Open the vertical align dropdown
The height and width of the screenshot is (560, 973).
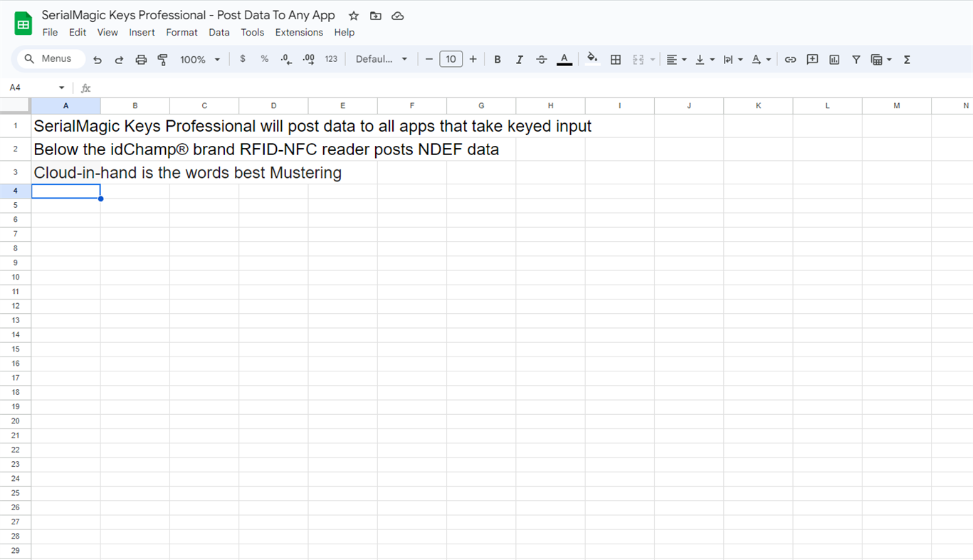click(705, 60)
